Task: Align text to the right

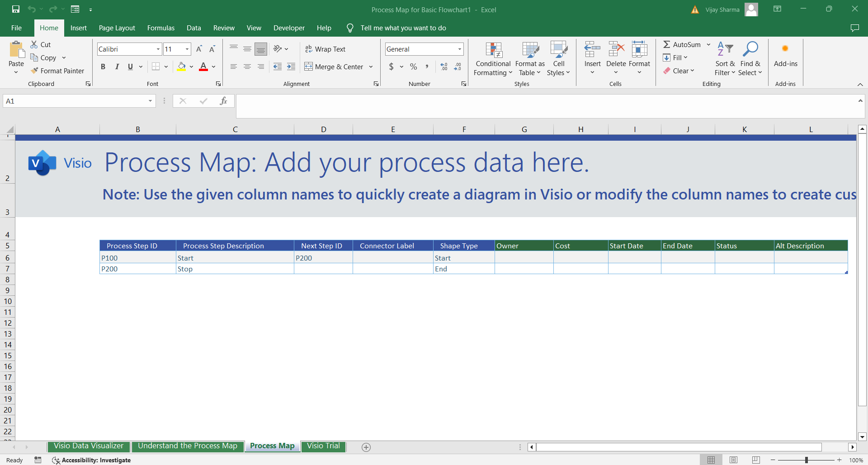Action: [x=261, y=66]
